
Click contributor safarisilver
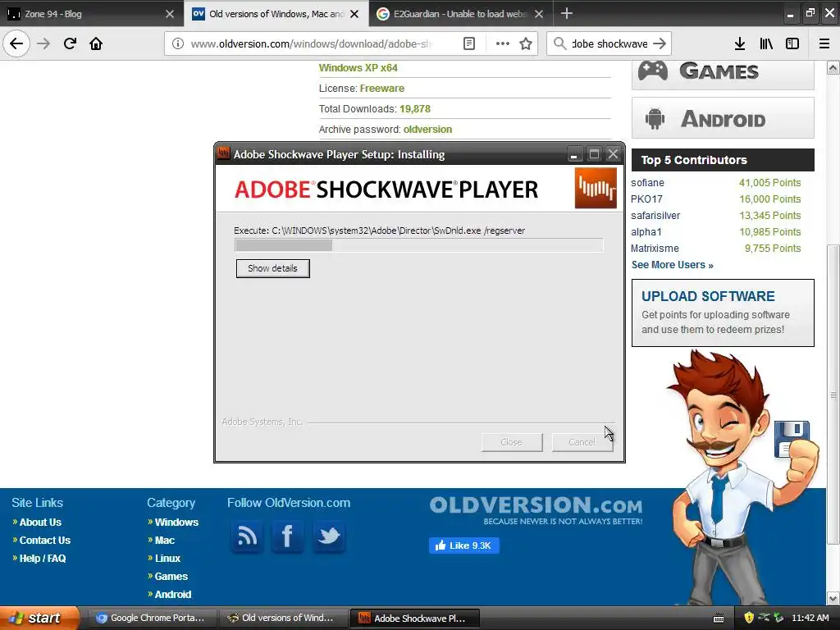(655, 216)
